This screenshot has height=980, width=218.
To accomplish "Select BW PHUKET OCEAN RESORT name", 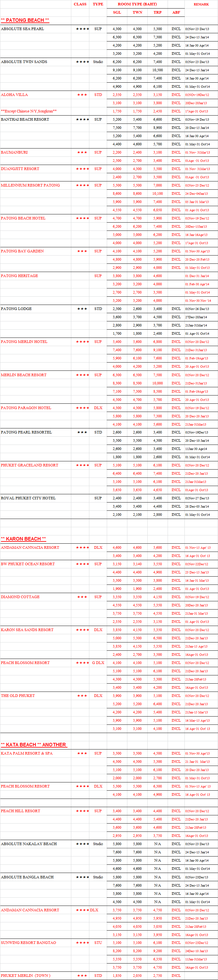I will pos(28,564).
